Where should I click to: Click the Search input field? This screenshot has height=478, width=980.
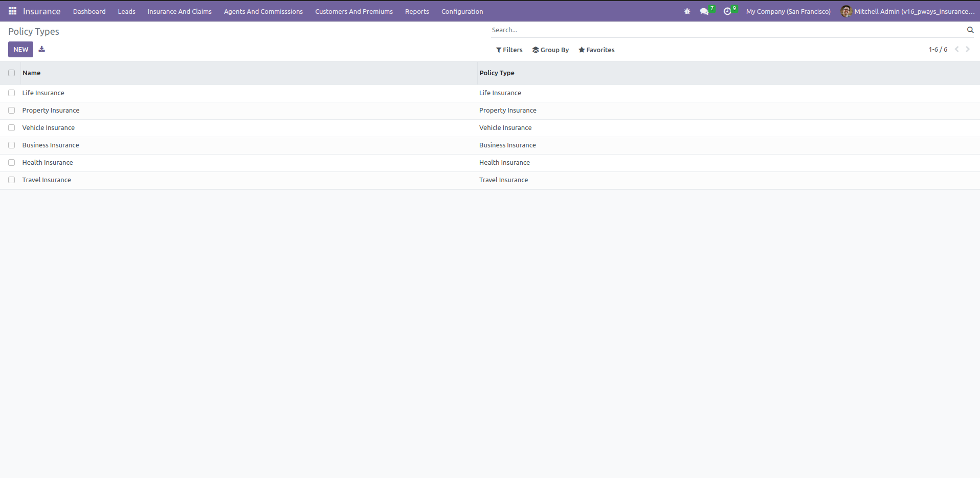coord(727,30)
